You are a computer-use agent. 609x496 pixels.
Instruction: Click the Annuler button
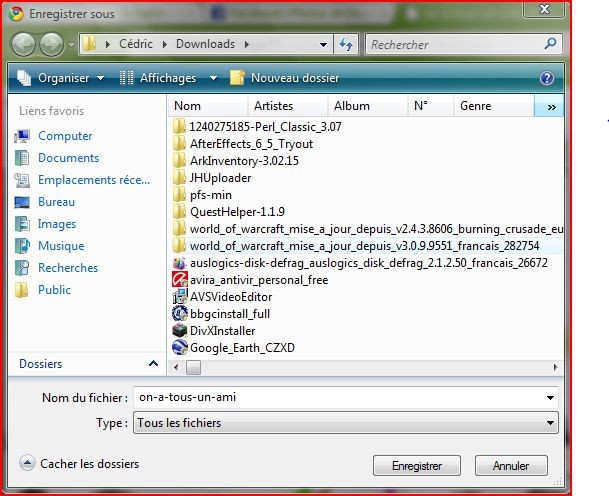coord(511,465)
